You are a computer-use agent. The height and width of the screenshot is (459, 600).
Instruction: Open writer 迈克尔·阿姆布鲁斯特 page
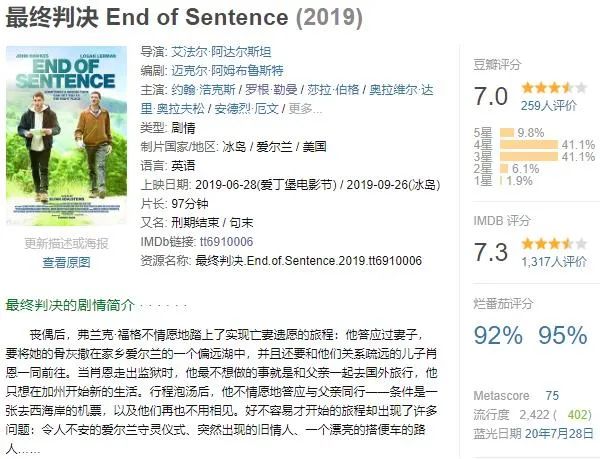[x=227, y=71]
